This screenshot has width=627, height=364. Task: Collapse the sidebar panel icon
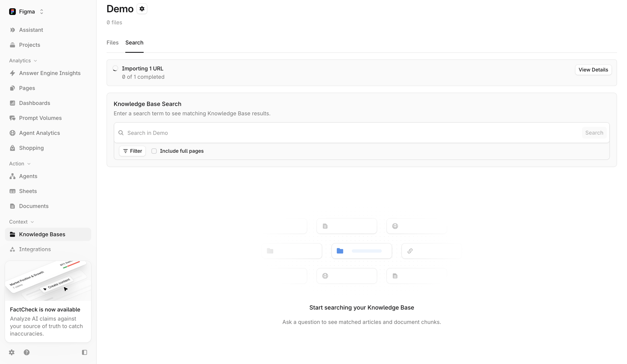84,352
